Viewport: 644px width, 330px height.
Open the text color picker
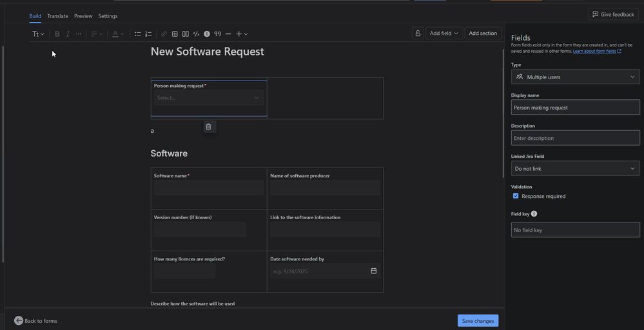click(x=117, y=34)
